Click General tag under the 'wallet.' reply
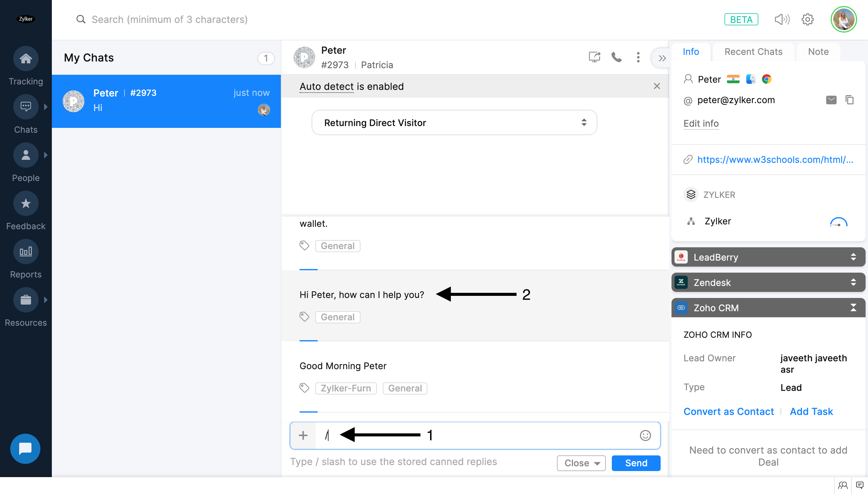The image size is (868, 494). click(338, 245)
